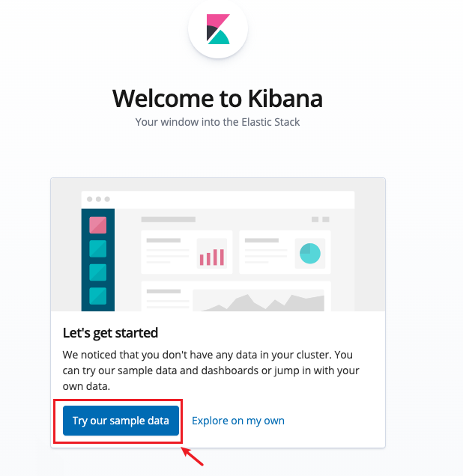Click the Your window into the Elastic Stack subtitle
463x476 pixels.
tap(217, 122)
